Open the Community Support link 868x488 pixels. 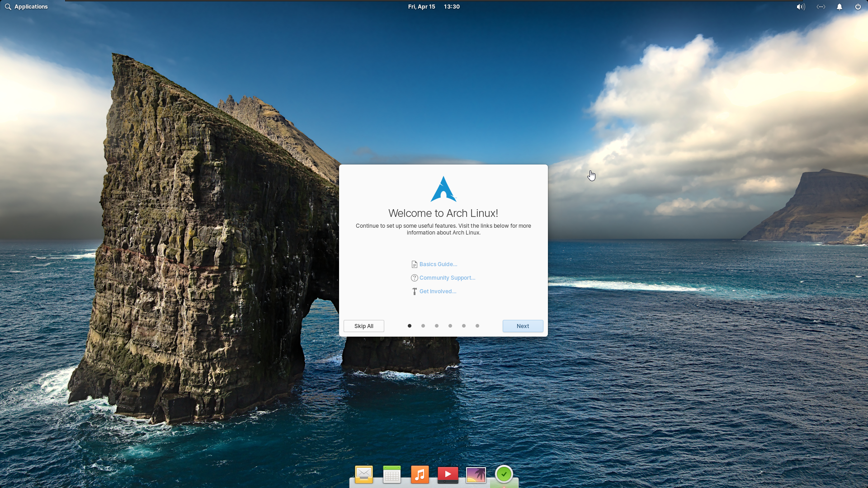tap(447, 278)
